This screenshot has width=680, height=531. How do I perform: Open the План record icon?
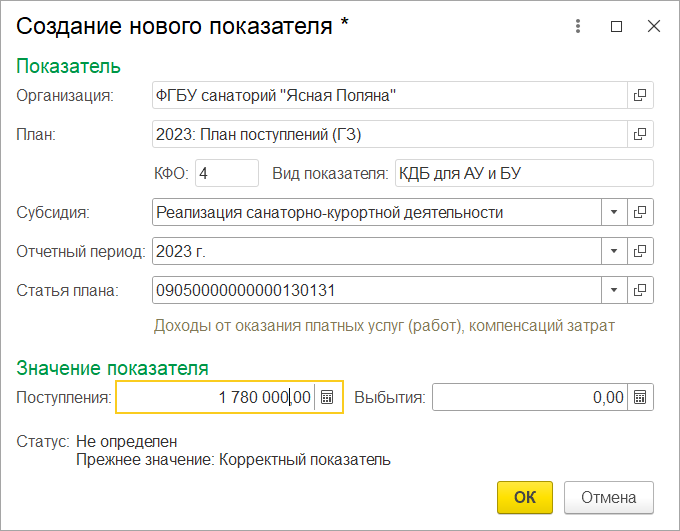[640, 134]
